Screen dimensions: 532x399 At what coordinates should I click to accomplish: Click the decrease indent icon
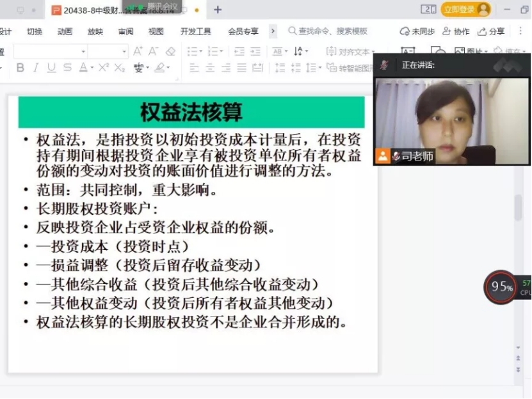point(239,51)
